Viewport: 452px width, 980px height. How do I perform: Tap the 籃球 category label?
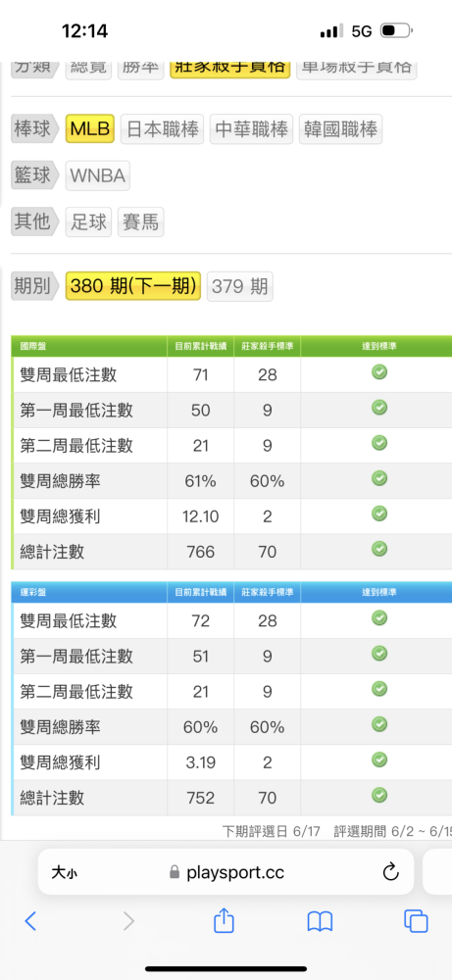point(35,175)
